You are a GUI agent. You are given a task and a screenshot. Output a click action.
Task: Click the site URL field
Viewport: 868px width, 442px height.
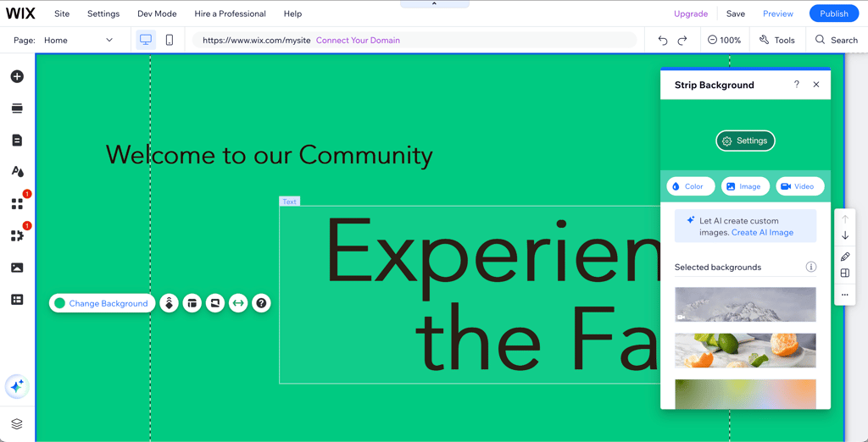(x=414, y=40)
